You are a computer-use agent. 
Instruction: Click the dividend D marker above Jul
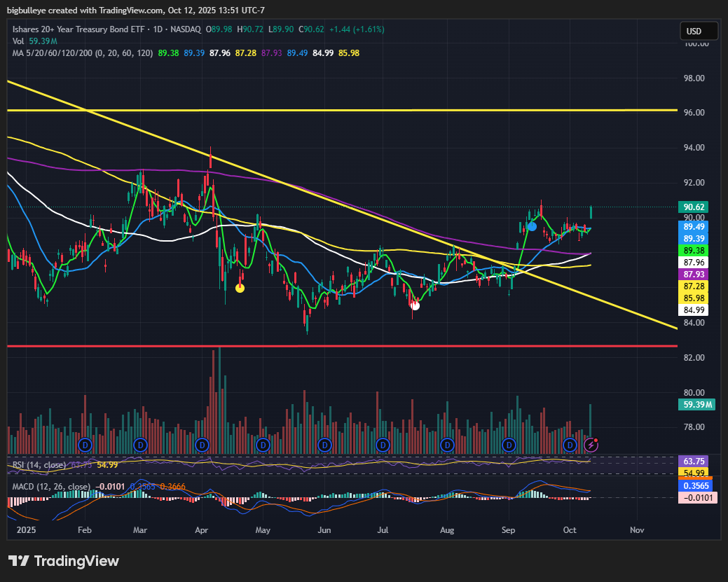(x=383, y=445)
